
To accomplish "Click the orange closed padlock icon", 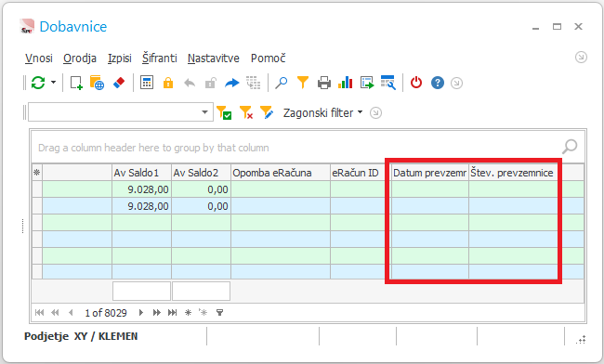I will point(168,83).
